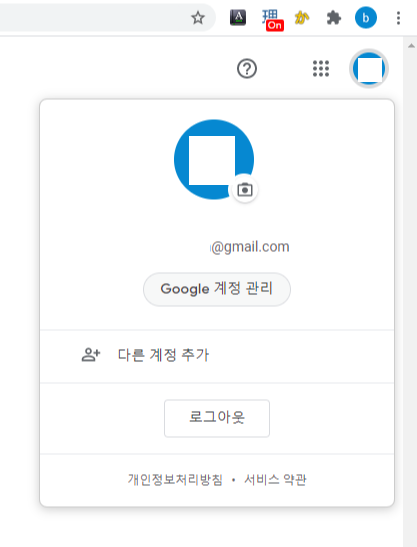Image resolution: width=417 pixels, height=547 pixels.
Task: Click the large profile picture in the panel
Action: [214, 159]
